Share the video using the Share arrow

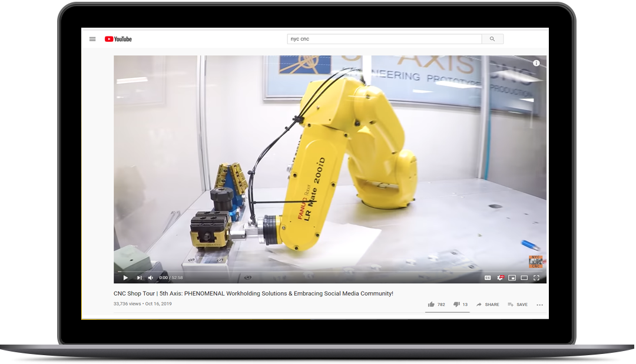point(488,305)
